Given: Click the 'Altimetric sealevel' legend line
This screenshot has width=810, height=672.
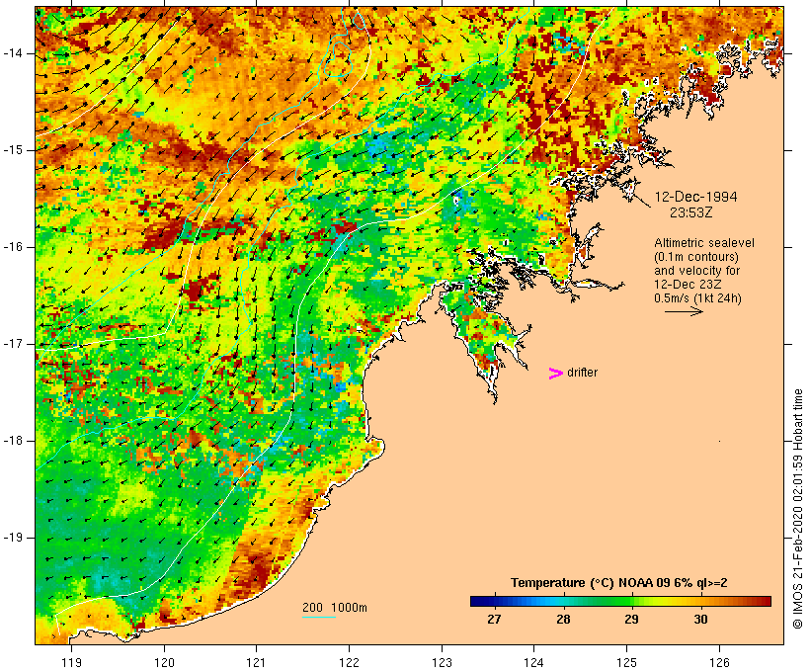Looking at the screenshot, I should [x=704, y=243].
